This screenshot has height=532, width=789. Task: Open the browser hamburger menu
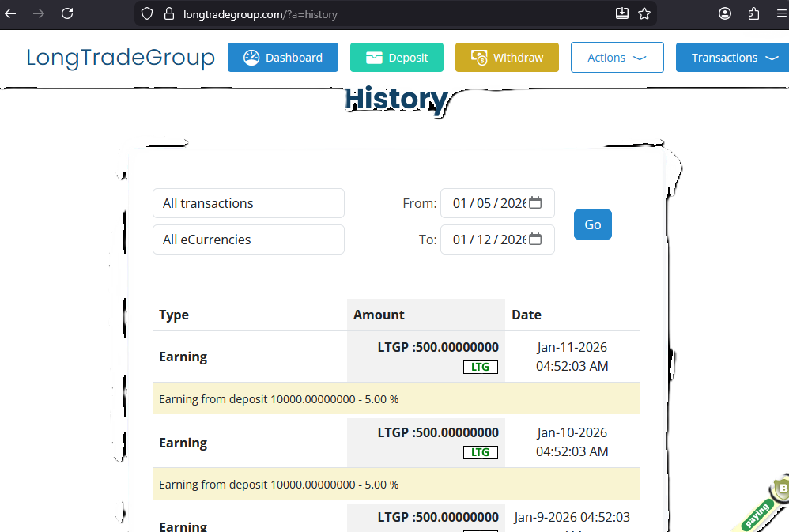(780, 13)
